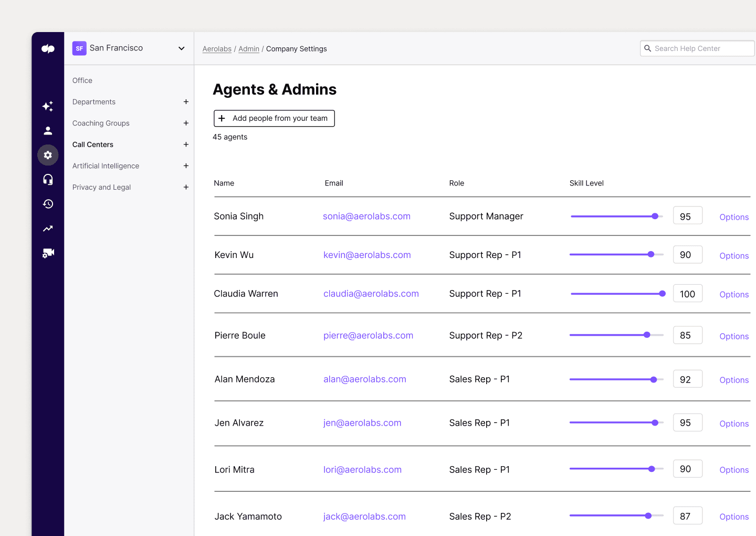Open Options for Claudia Warren
The image size is (756, 536).
(x=733, y=294)
